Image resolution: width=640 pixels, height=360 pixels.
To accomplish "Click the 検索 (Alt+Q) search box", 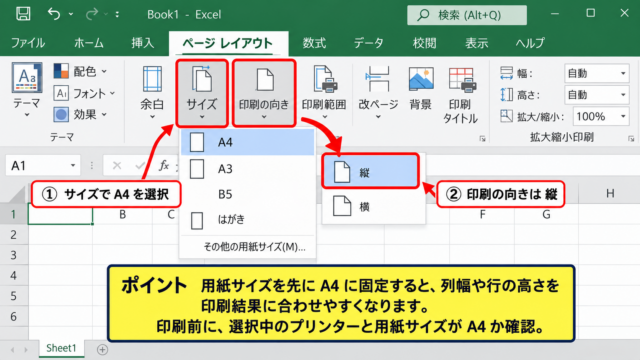I will [x=467, y=15].
